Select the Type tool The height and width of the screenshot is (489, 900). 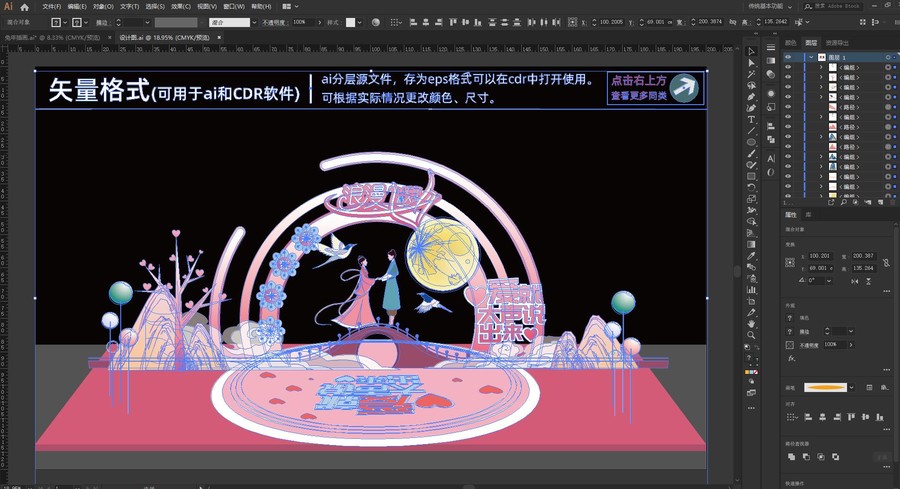[x=751, y=119]
